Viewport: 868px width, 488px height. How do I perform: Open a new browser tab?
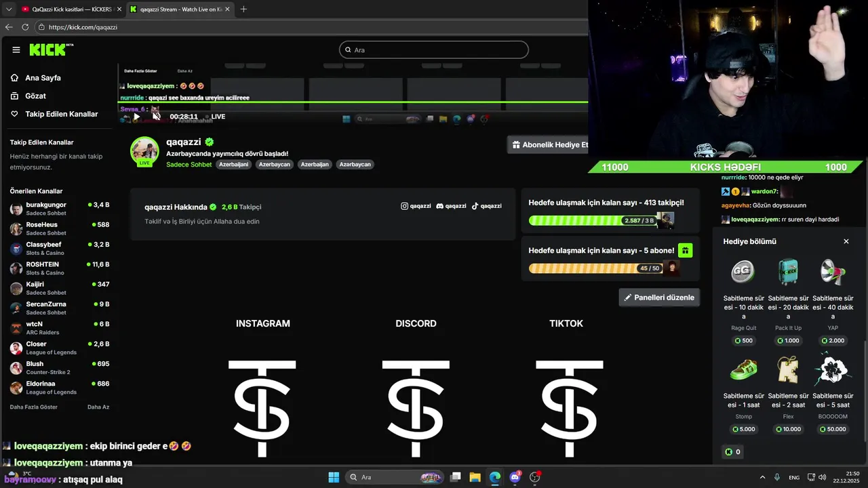(x=243, y=9)
